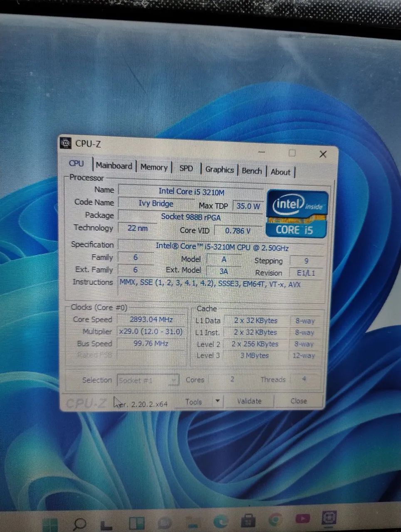Switch to the Mainboard tab
The width and height of the screenshot is (401, 532).
[114, 165]
